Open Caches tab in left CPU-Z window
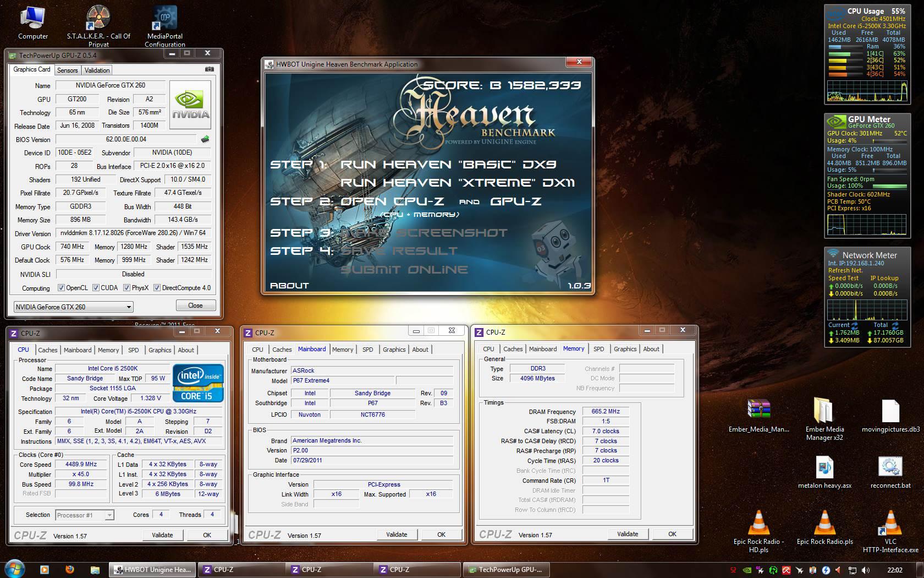 [47, 350]
